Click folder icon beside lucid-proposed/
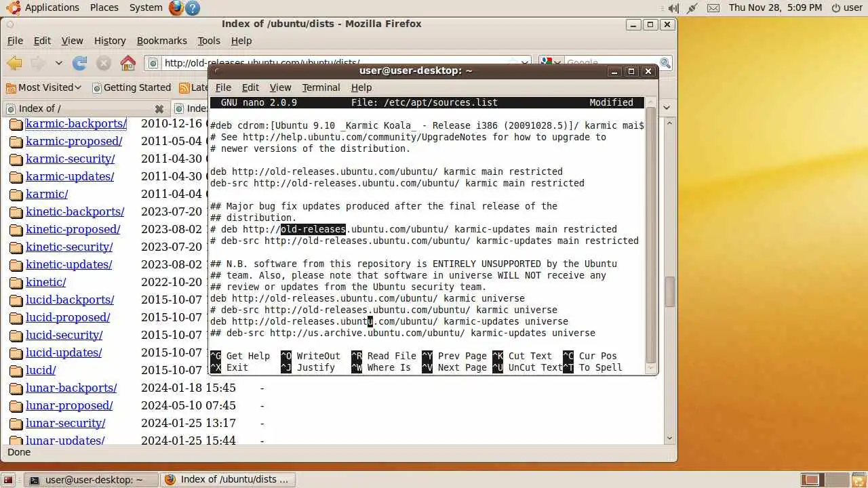This screenshot has height=488, width=868. (16, 318)
